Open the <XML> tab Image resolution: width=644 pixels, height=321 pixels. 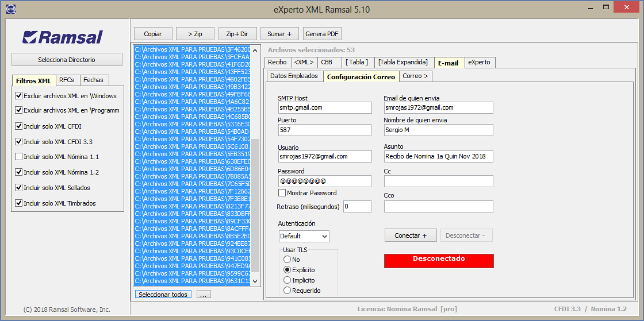click(x=304, y=63)
